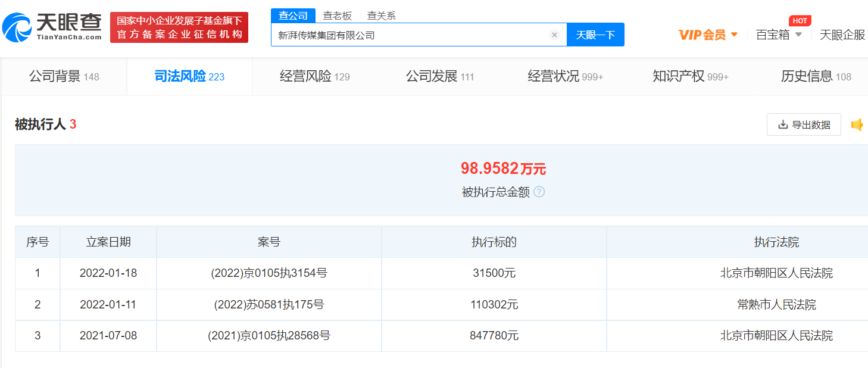Image resolution: width=868 pixels, height=368 pixels.
Task: Select the 31500元 amount cell
Action: (494, 273)
